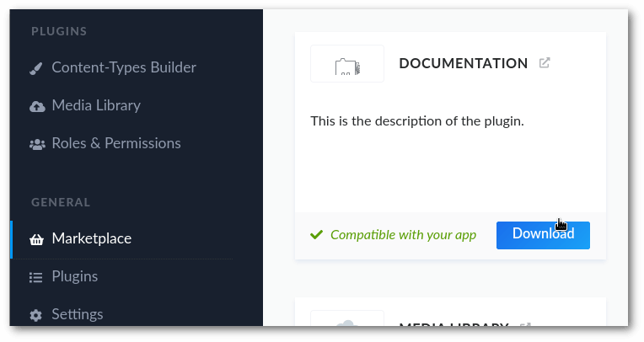Click the paintbrush icon beside Content-Types Builder
Image resolution: width=644 pixels, height=342 pixels.
[36, 68]
